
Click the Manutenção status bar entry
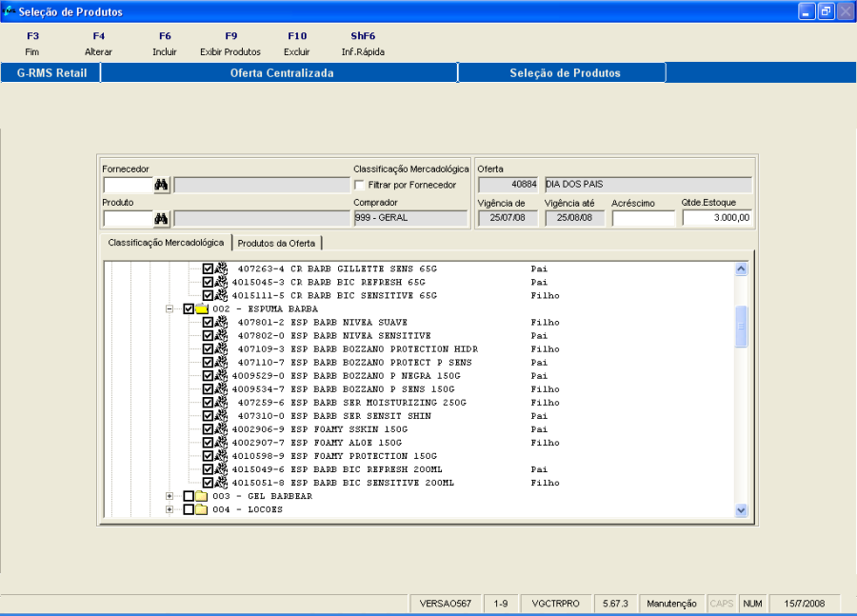pyautogui.click(x=671, y=604)
